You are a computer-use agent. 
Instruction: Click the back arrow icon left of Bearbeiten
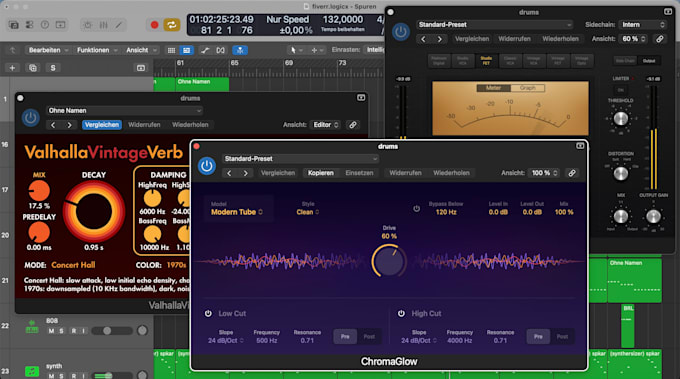pos(13,50)
